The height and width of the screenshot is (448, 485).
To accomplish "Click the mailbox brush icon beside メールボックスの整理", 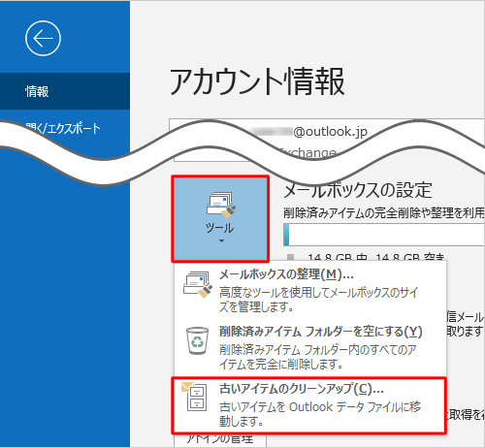I will [x=198, y=284].
